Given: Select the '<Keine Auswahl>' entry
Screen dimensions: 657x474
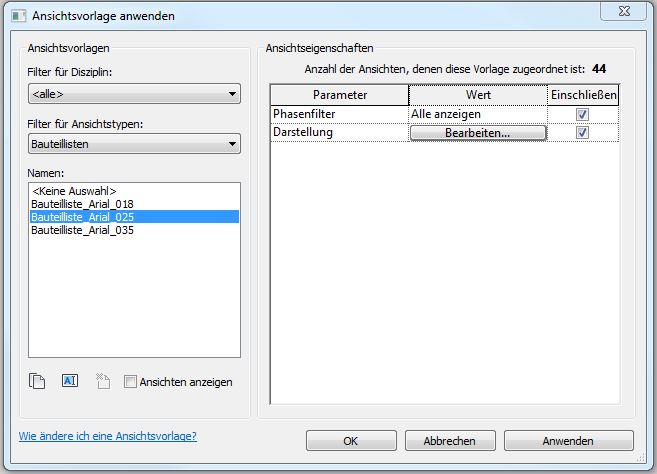Looking at the screenshot, I should coord(74,190).
